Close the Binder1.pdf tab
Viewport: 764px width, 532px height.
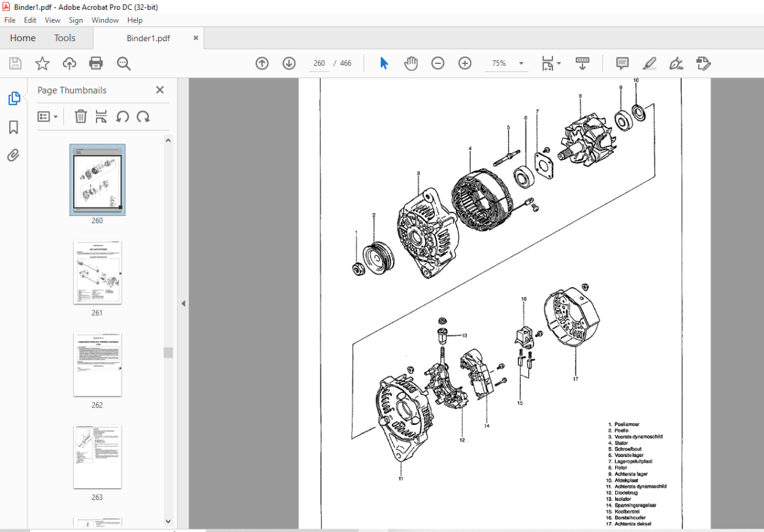196,38
